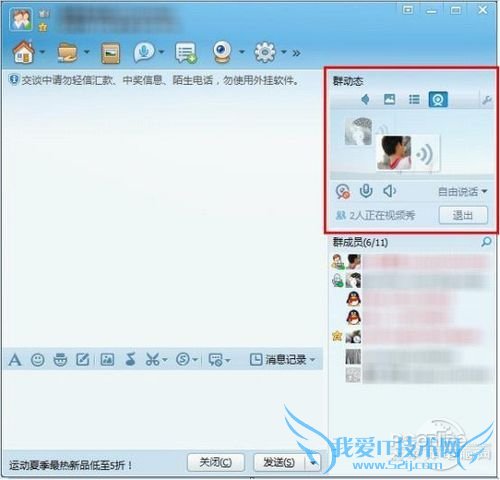
Task: Toggle microphone in video panel
Action: coord(366,191)
